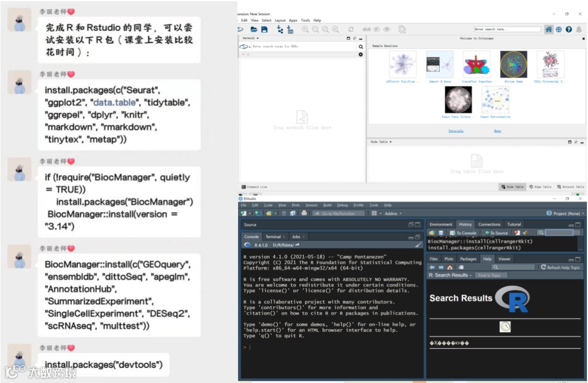Open NDEx search source dropdown in Cytoscape
This screenshot has width=588, height=383.
point(244,46)
